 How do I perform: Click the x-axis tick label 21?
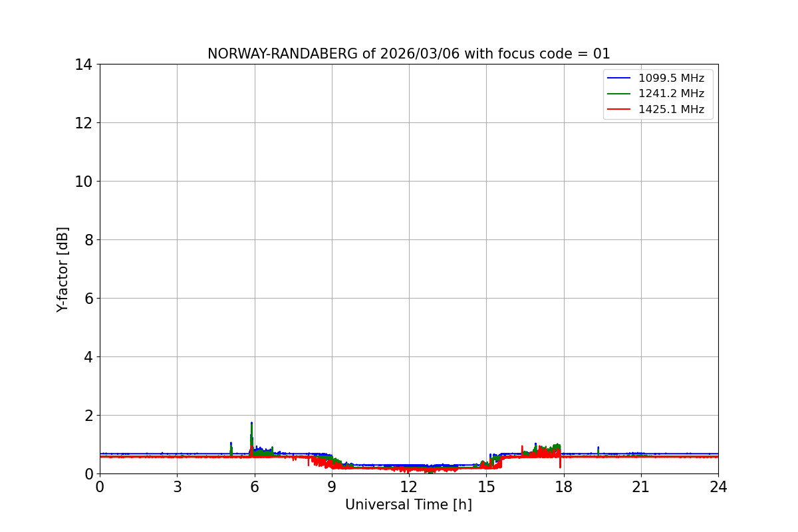click(641, 487)
